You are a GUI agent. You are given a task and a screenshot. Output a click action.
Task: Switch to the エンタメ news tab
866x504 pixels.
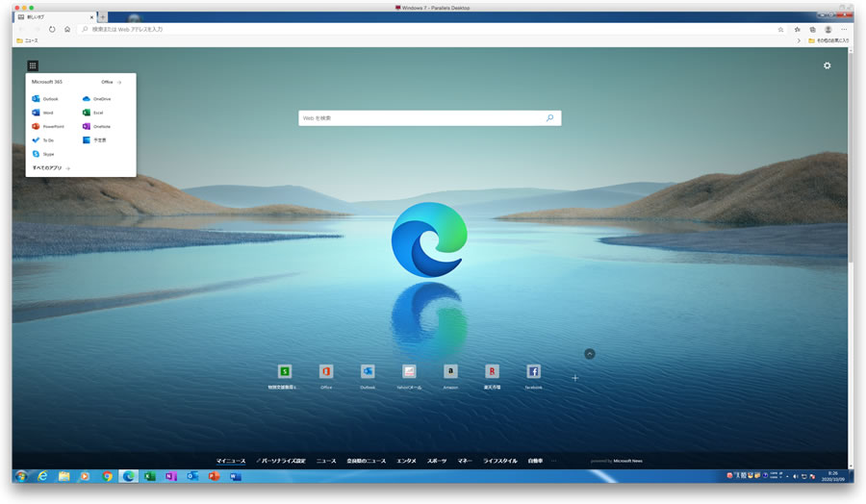point(406,461)
